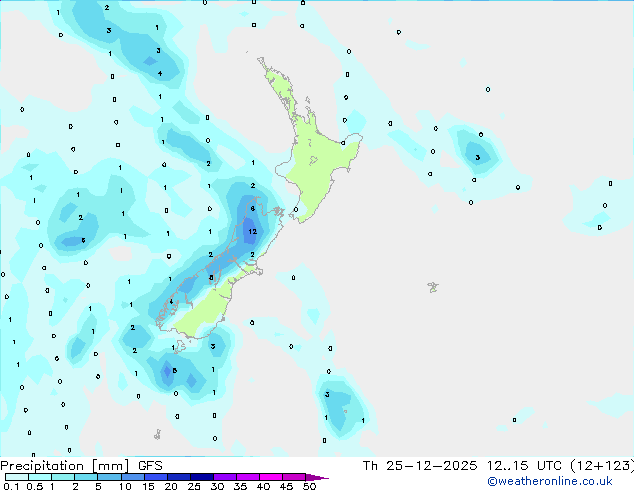The height and width of the screenshot is (490, 634).
Task: Choose the 20–25 mm legend color swatch
Action: click(178, 477)
